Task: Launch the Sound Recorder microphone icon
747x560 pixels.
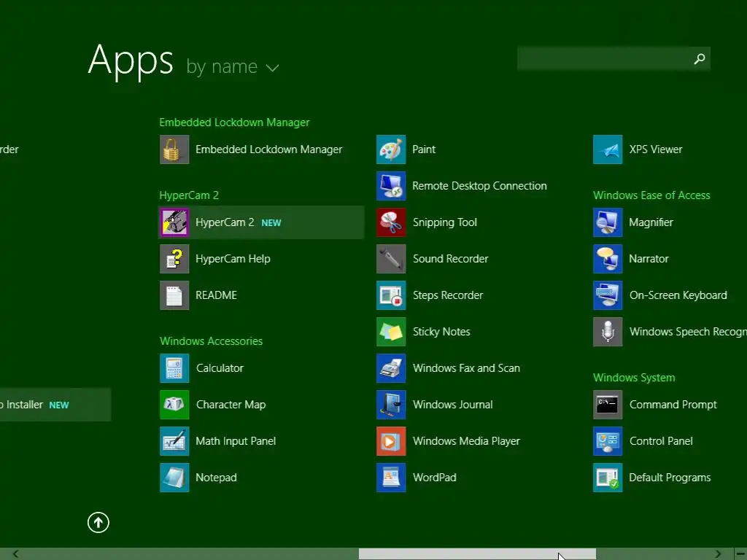Action: click(391, 259)
